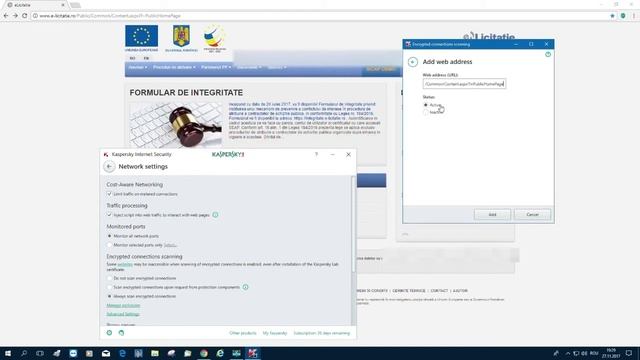Open CONTACT in the website footer

pyautogui.click(x=439, y=291)
